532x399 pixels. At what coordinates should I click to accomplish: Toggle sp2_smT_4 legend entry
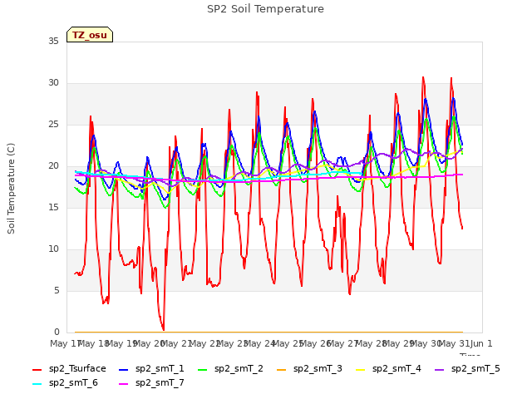(x=388, y=369)
